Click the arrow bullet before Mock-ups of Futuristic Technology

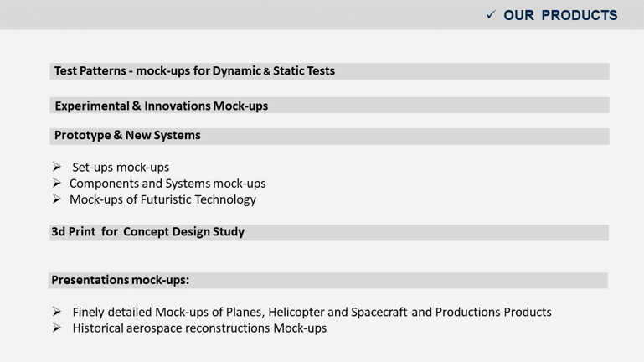coord(57,199)
